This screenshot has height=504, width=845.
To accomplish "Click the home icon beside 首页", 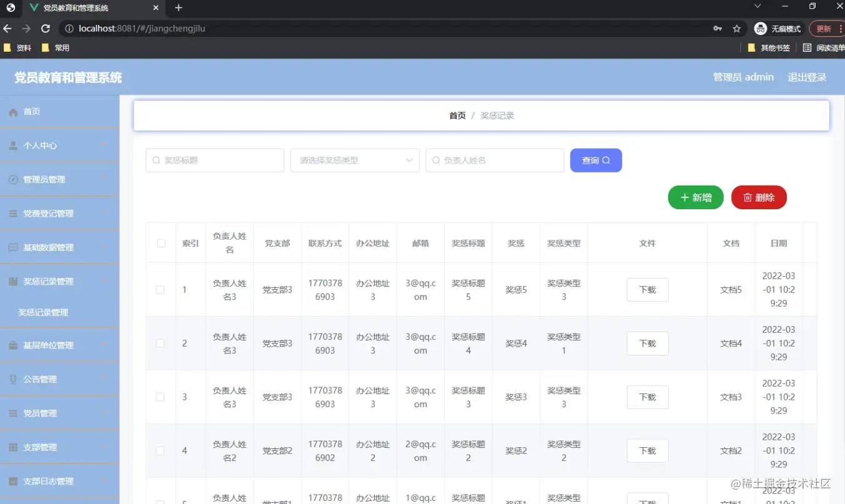I will point(13,112).
